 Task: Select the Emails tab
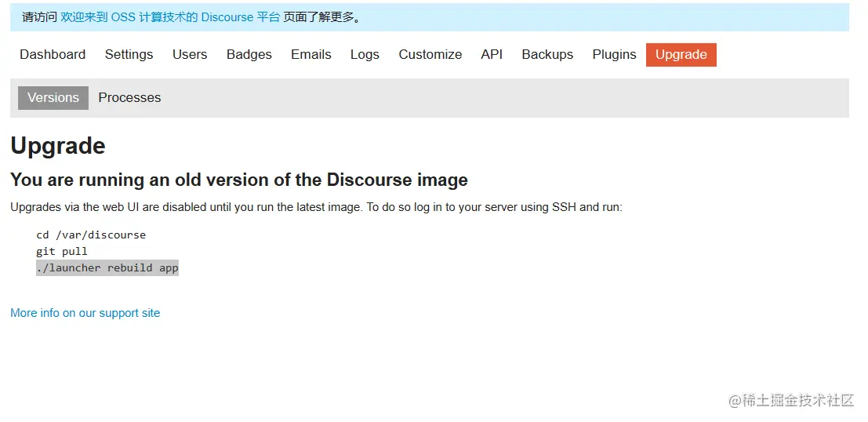click(x=311, y=55)
